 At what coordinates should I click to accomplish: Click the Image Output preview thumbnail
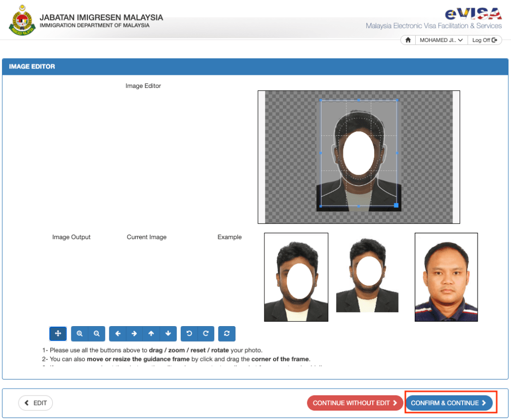pyautogui.click(x=296, y=277)
